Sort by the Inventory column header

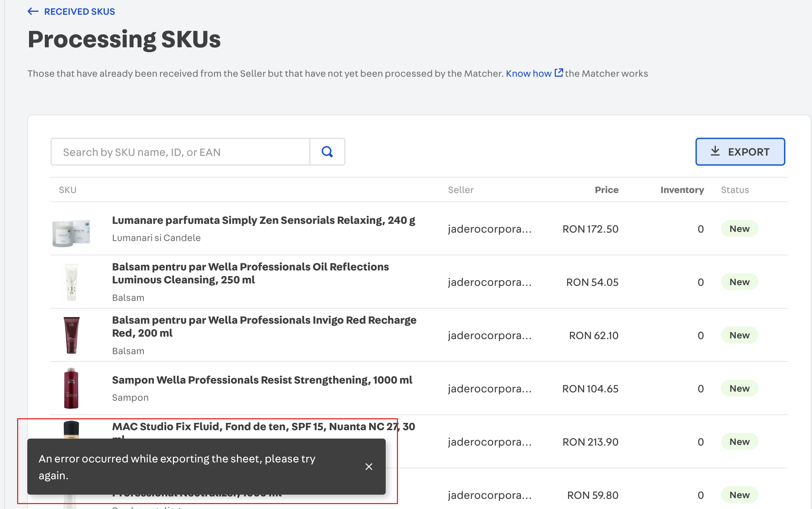click(x=682, y=190)
